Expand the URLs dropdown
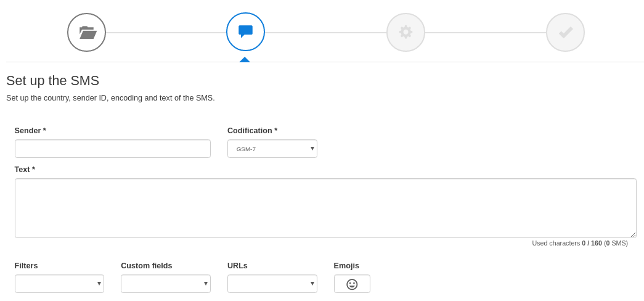 click(x=272, y=284)
